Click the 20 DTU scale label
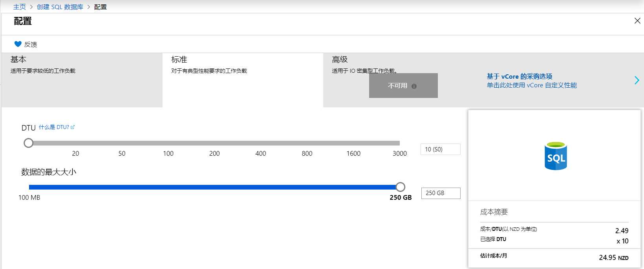The image size is (644, 269). click(75, 153)
